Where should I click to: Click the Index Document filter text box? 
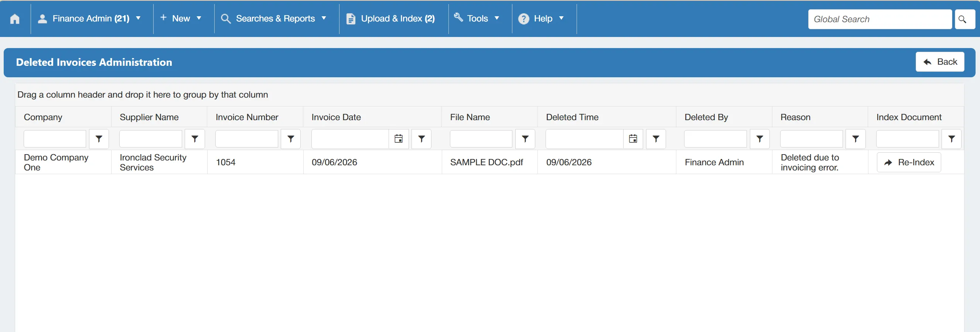907,139
